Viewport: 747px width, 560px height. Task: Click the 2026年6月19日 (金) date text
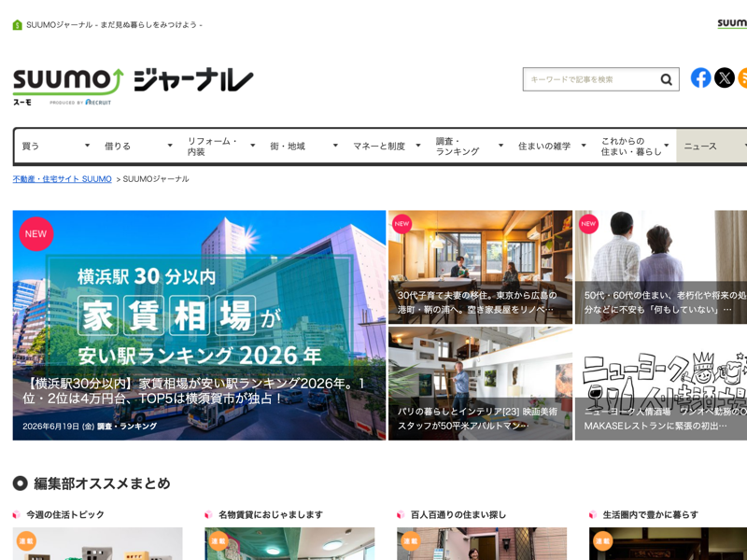coord(58,427)
